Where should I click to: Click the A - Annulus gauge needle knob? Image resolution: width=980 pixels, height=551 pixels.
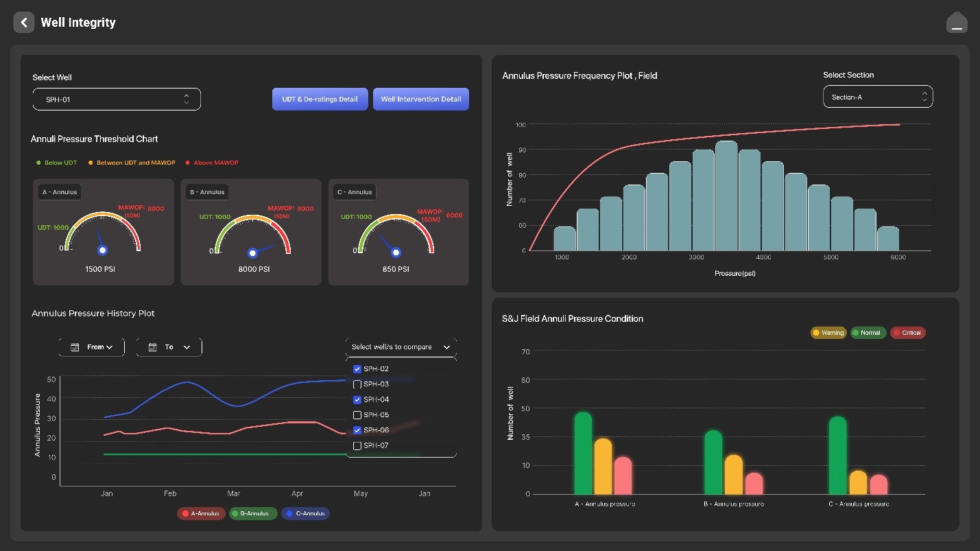[x=103, y=251]
